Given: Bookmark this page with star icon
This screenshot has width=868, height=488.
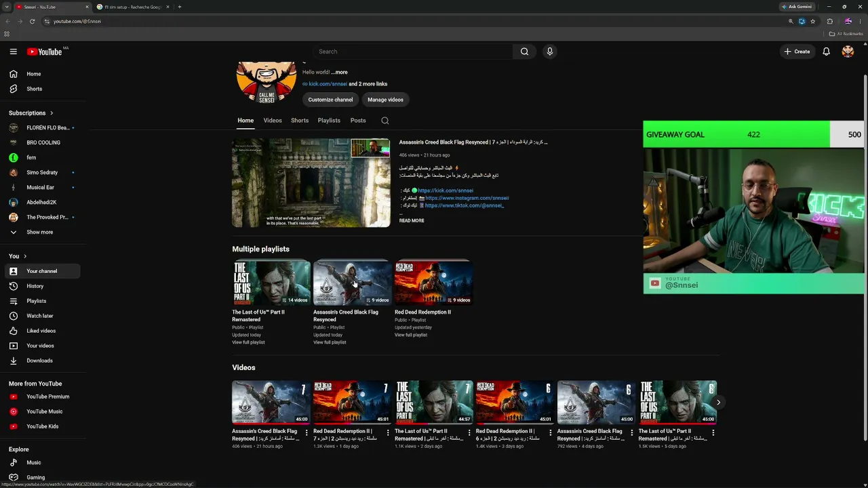Looking at the screenshot, I should pyautogui.click(x=812, y=21).
